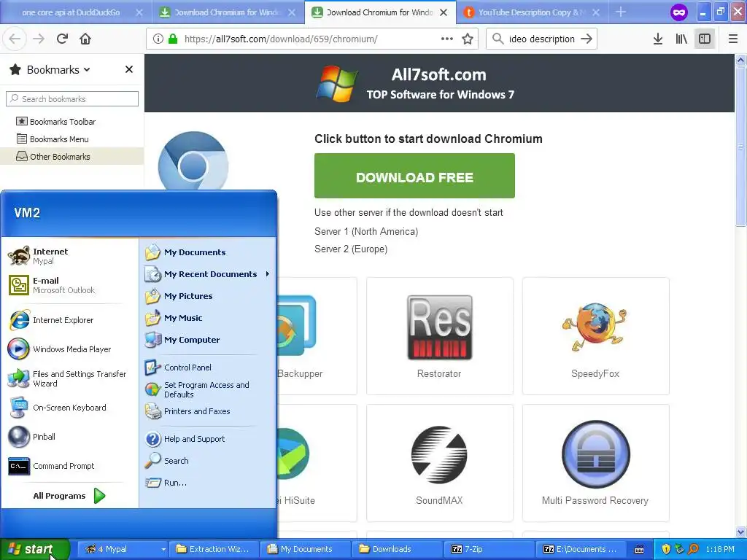Launch Pinball game
Screen dimensions: 747x560
[69, 437]
